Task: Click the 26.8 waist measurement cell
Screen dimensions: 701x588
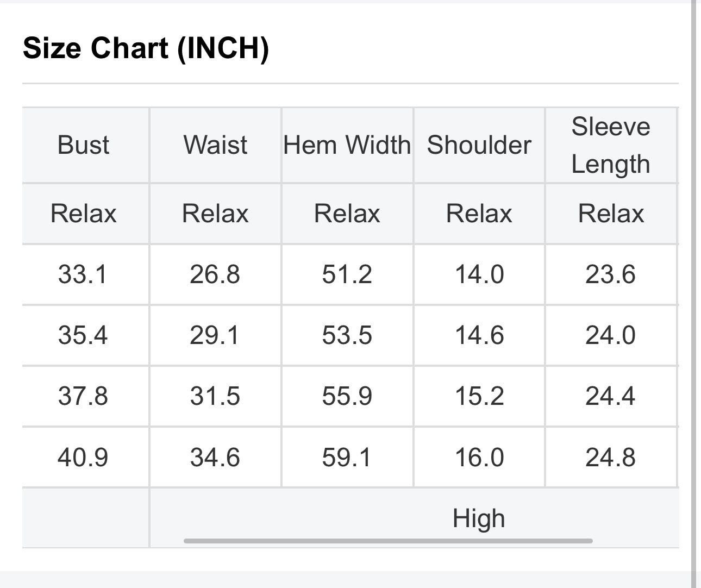Action: tap(215, 274)
